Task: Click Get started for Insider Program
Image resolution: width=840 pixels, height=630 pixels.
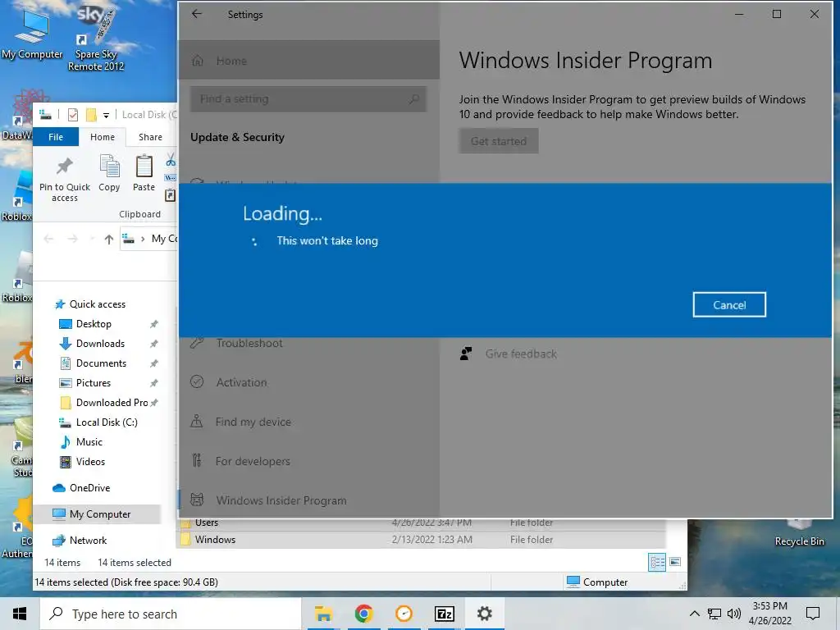Action: click(499, 141)
